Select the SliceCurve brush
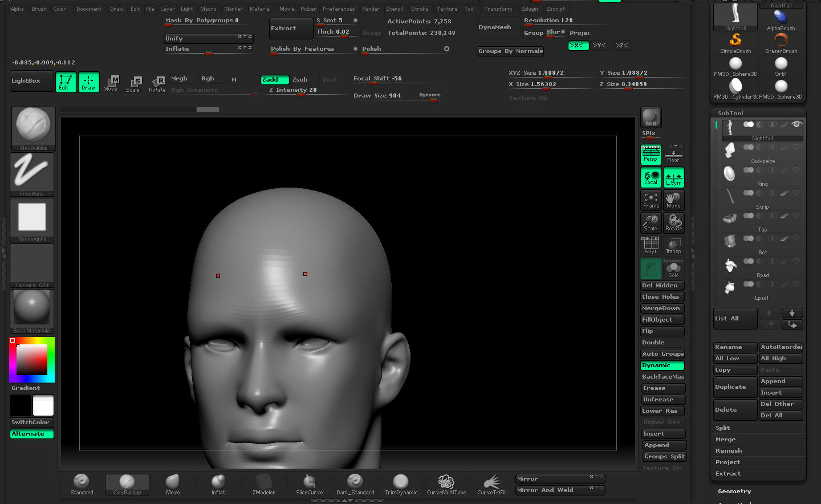 pos(310,484)
